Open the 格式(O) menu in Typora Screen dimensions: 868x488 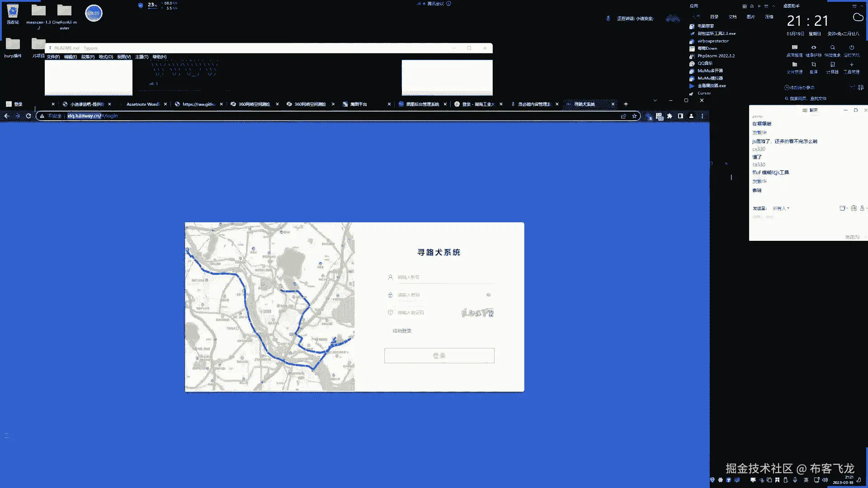[x=106, y=57]
